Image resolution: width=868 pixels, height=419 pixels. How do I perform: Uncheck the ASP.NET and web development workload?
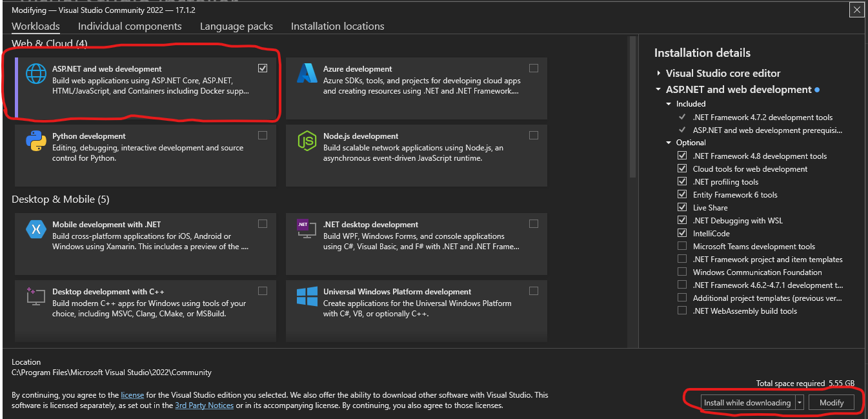click(x=263, y=68)
